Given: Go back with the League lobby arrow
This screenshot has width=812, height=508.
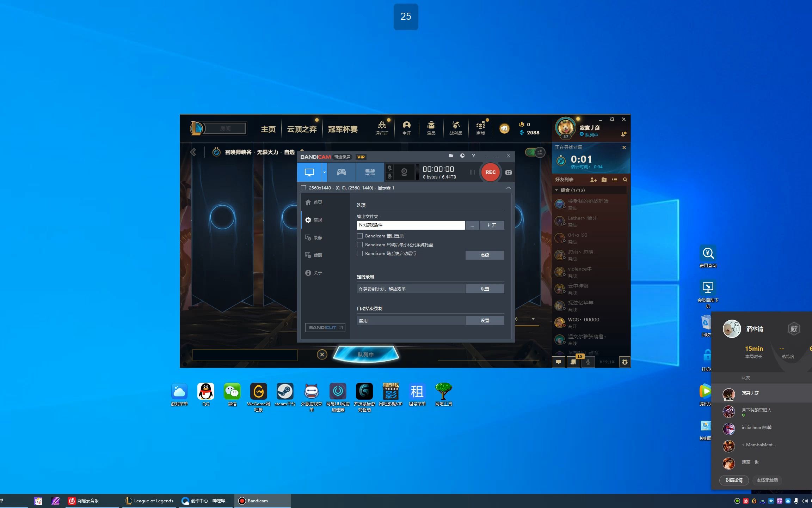Looking at the screenshot, I should (x=193, y=152).
